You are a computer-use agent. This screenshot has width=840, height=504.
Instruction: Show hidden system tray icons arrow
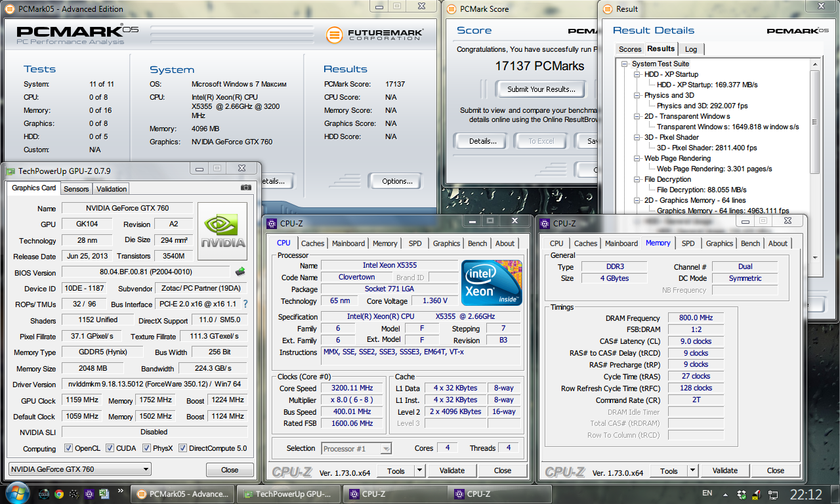pos(726,494)
